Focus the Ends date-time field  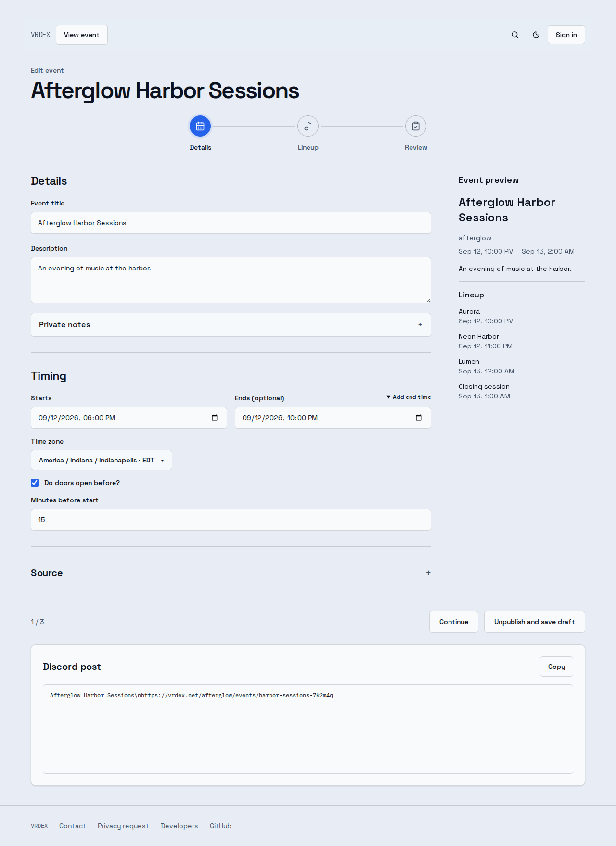tap(333, 418)
